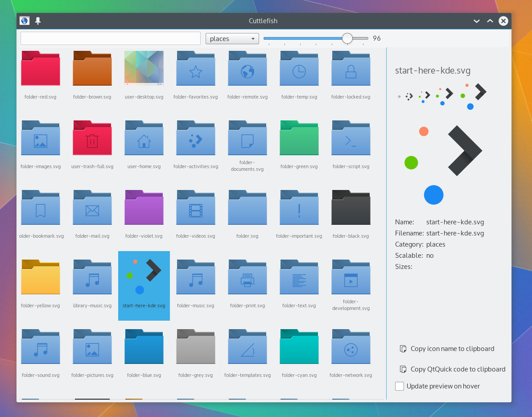Select the folder-print.svg printer icon

pyautogui.click(x=247, y=278)
